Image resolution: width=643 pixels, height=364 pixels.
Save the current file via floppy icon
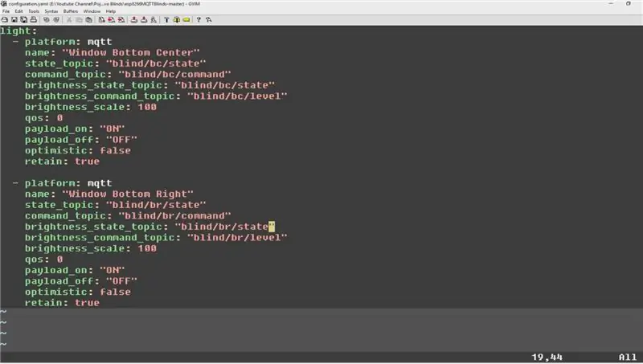(x=14, y=19)
